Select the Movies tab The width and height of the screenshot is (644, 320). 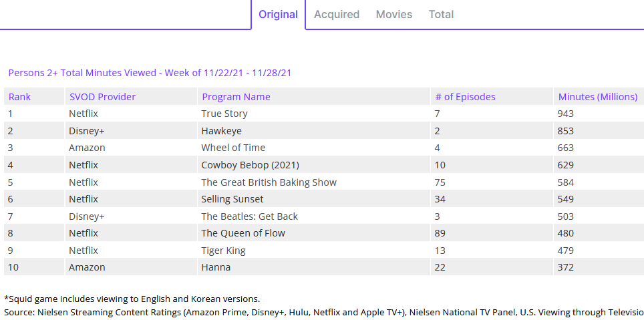tap(393, 14)
